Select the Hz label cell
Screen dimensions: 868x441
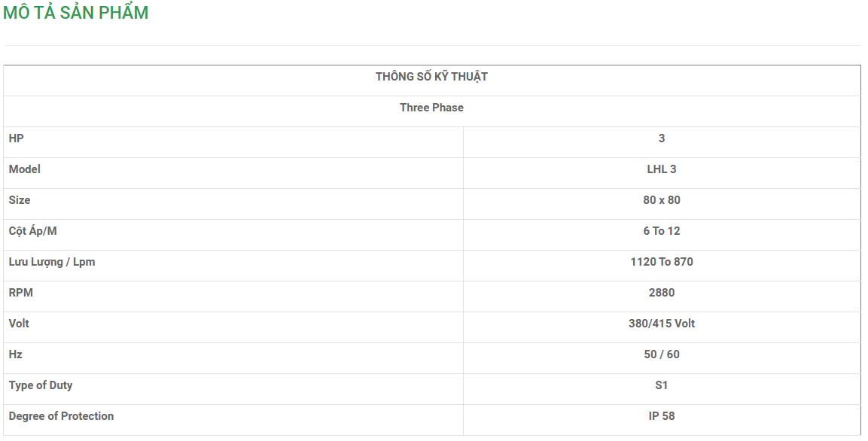coord(16,354)
